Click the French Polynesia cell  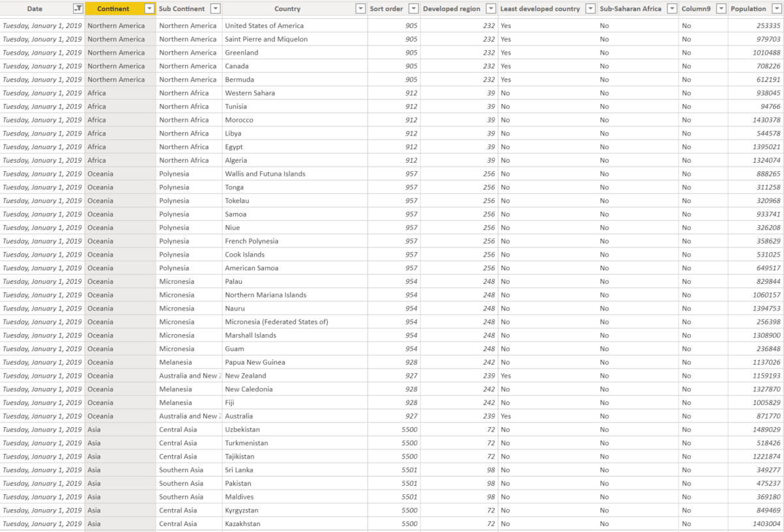tap(295, 241)
